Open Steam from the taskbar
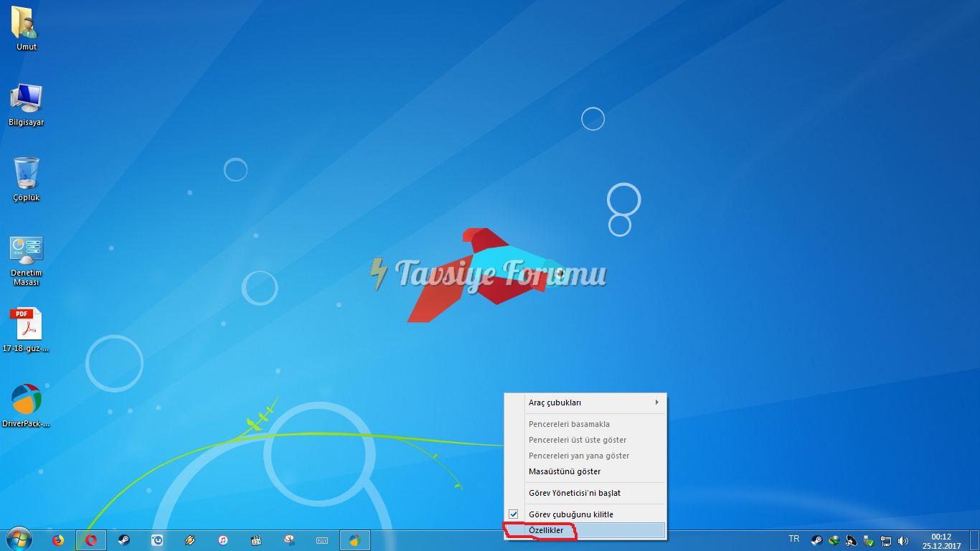This screenshot has height=551, width=980. [124, 540]
